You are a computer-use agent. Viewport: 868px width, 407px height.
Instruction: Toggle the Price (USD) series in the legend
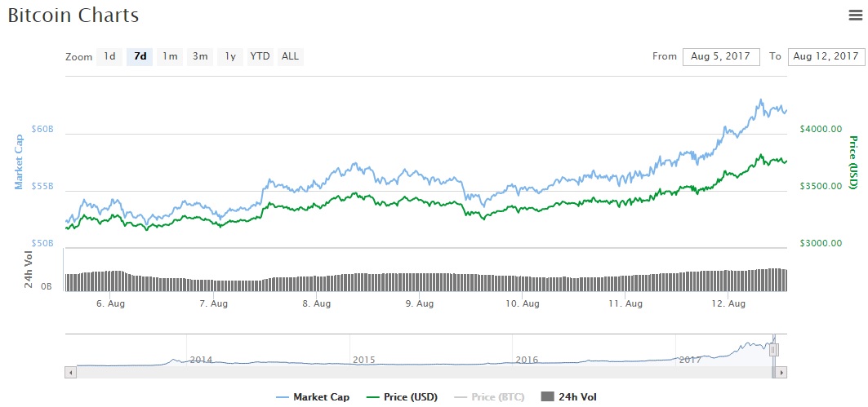pos(403,396)
